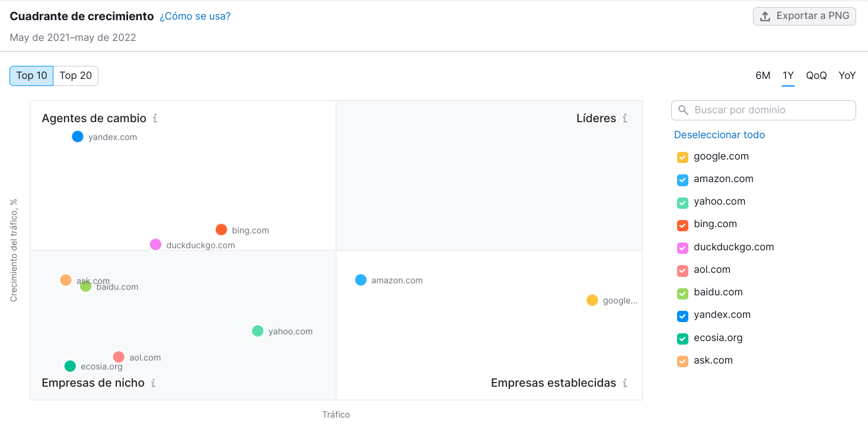Click info icon beside Líderes label
This screenshot has width=868, height=430.
625,118
